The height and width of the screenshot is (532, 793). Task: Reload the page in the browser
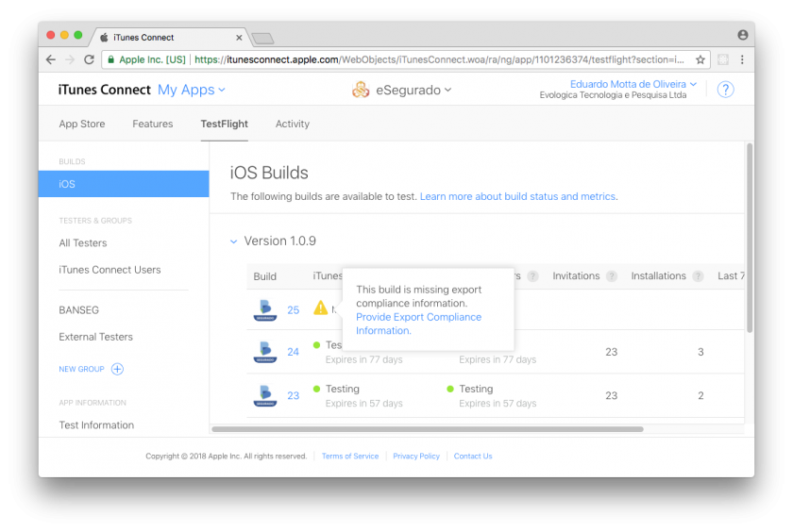[x=90, y=59]
